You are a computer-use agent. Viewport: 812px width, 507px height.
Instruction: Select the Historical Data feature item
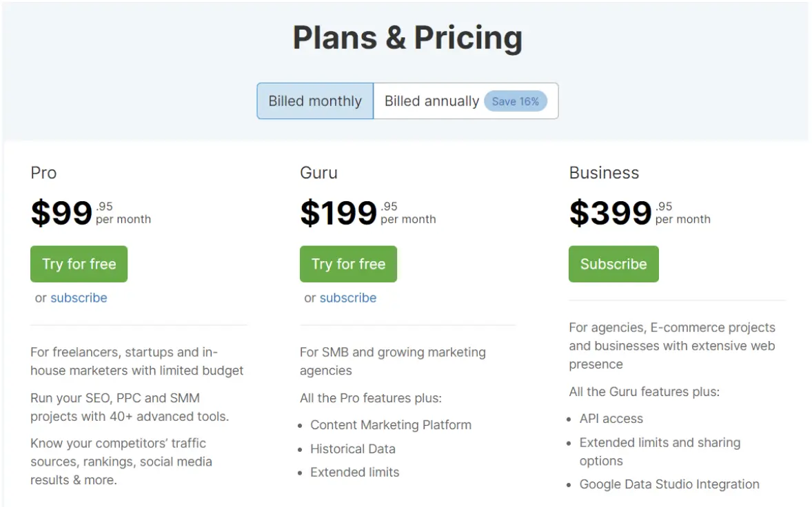tap(353, 448)
